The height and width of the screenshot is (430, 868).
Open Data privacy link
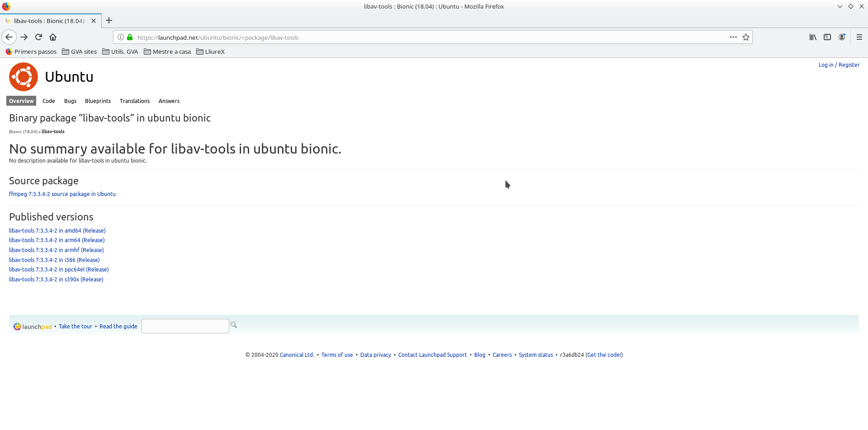[376, 355]
